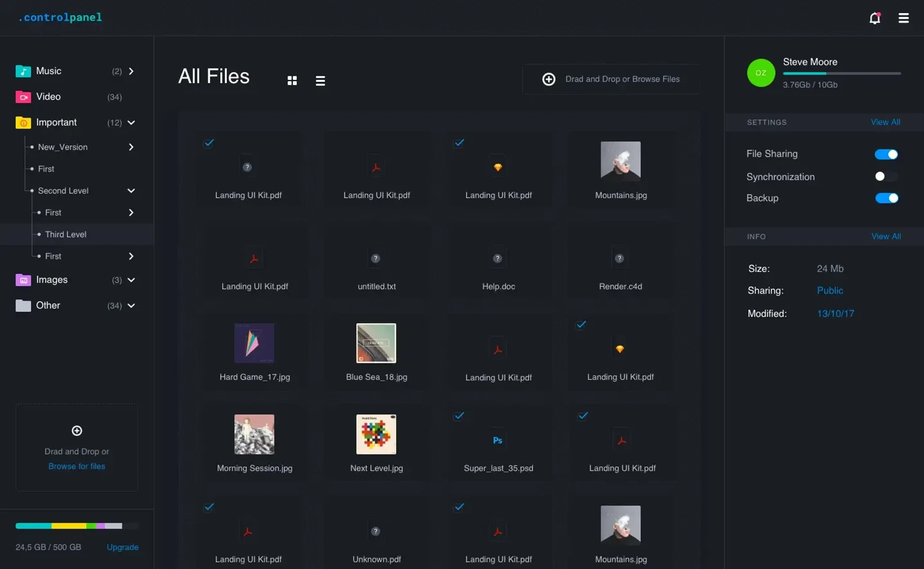Click the Browse for files link

pyautogui.click(x=77, y=466)
